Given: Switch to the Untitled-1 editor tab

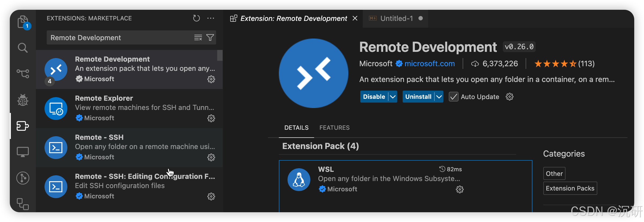Looking at the screenshot, I should tap(396, 18).
